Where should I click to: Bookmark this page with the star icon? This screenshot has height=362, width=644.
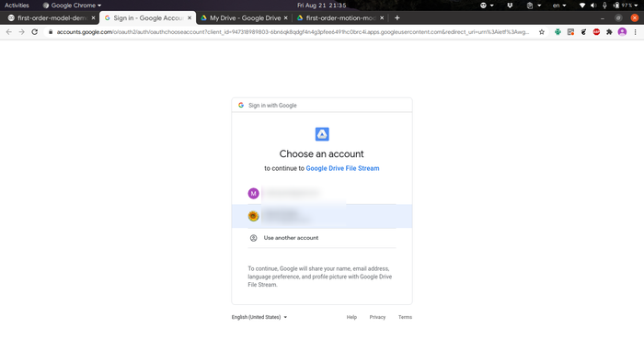[x=542, y=32]
